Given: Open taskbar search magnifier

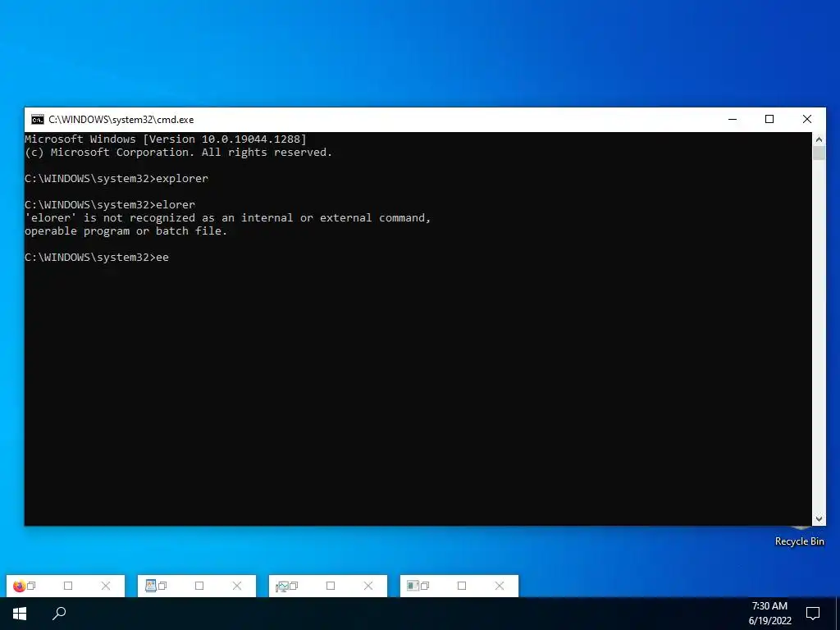Looking at the screenshot, I should tap(59, 614).
